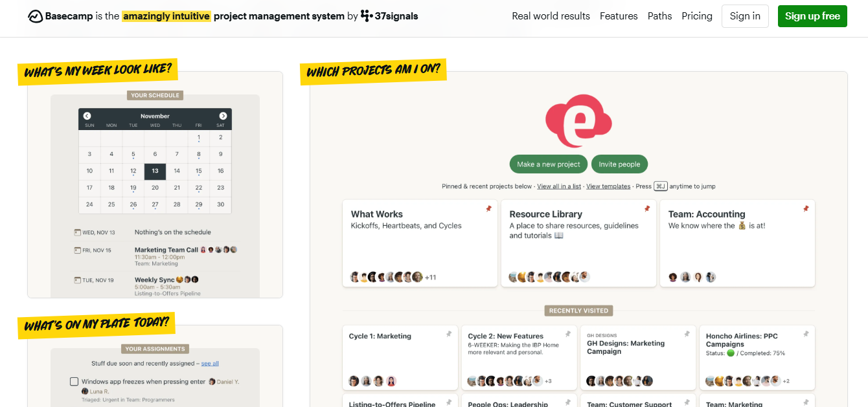Click the Invite people button
The width and height of the screenshot is (868, 407).
[619, 164]
